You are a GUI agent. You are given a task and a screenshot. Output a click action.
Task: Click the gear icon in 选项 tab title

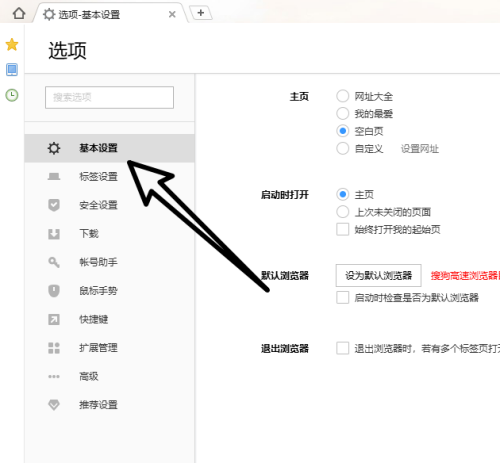point(49,14)
